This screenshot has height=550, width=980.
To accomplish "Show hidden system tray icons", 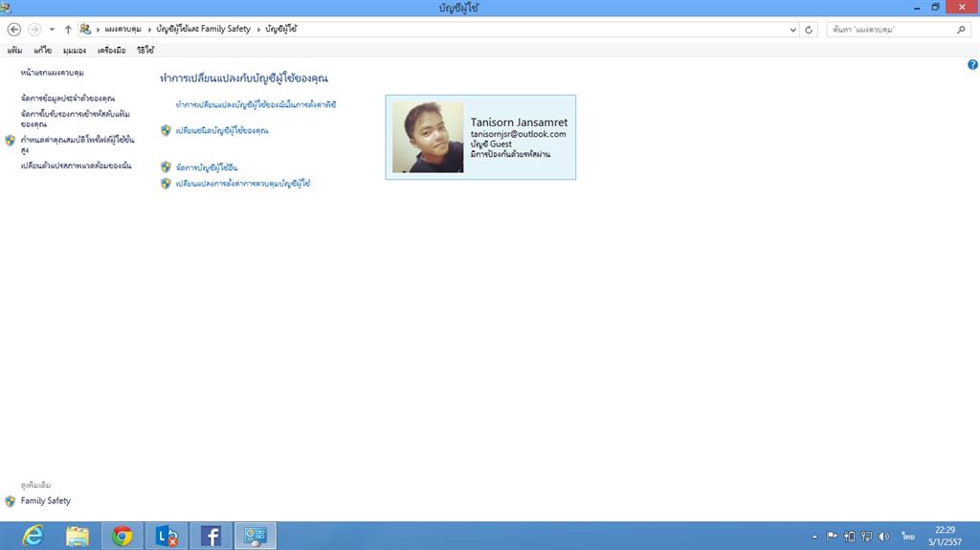I will (814, 537).
